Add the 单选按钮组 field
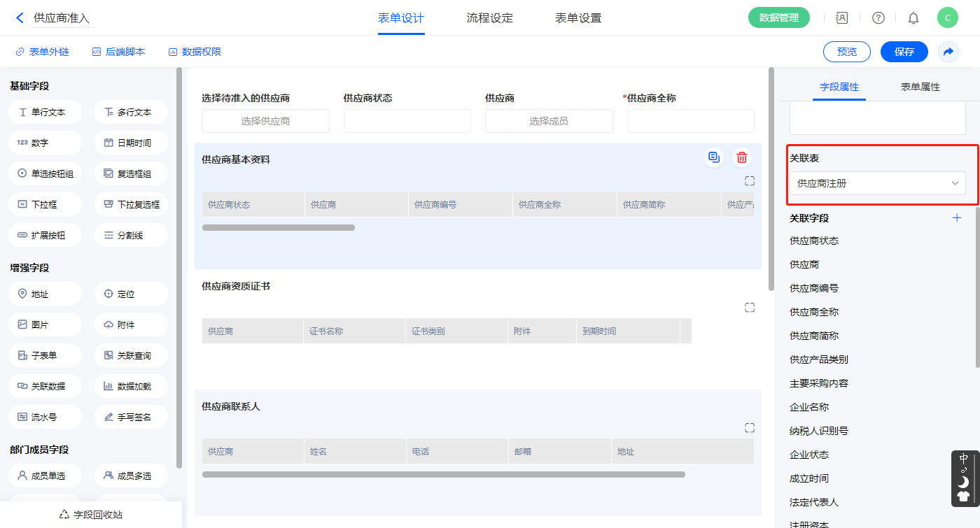980x528 pixels. pos(45,173)
